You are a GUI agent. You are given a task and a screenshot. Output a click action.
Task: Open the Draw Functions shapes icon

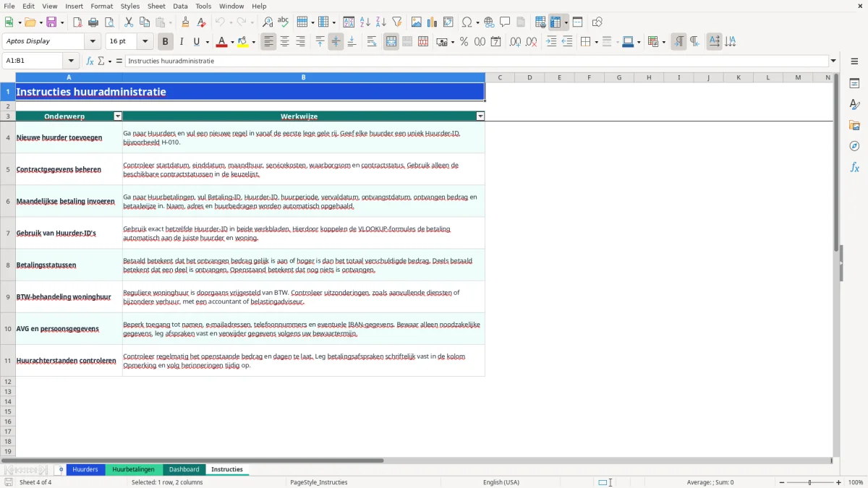tap(597, 22)
